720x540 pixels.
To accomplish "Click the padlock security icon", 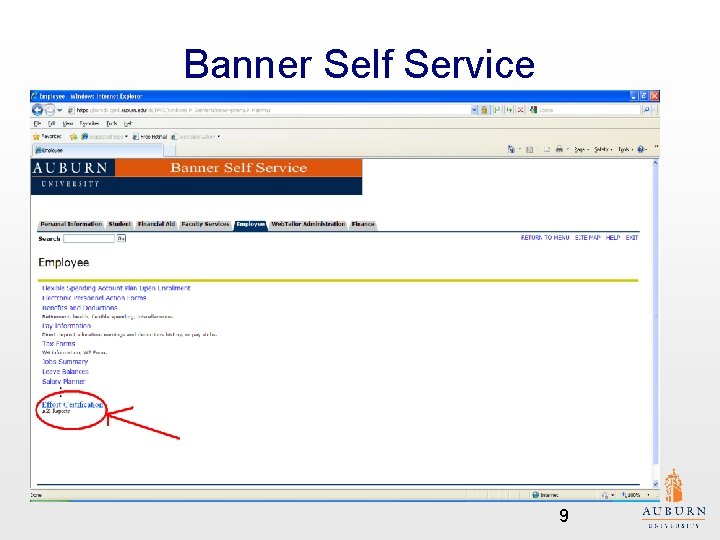I will pos(484,110).
